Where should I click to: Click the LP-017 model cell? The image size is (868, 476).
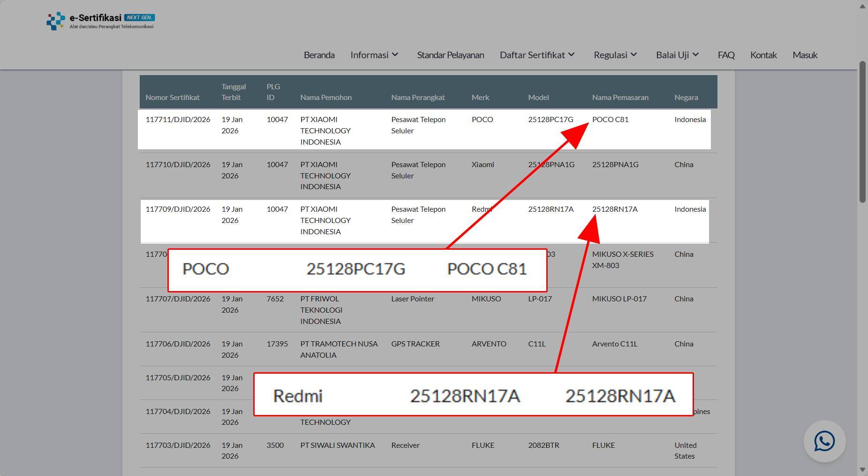[x=540, y=299]
